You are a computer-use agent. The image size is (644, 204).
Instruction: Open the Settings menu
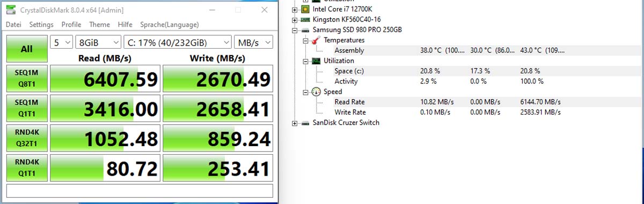[x=41, y=25]
